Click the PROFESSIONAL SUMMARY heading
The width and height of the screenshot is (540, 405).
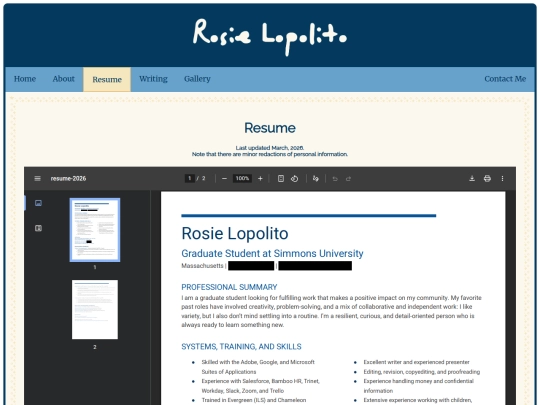[x=229, y=287]
